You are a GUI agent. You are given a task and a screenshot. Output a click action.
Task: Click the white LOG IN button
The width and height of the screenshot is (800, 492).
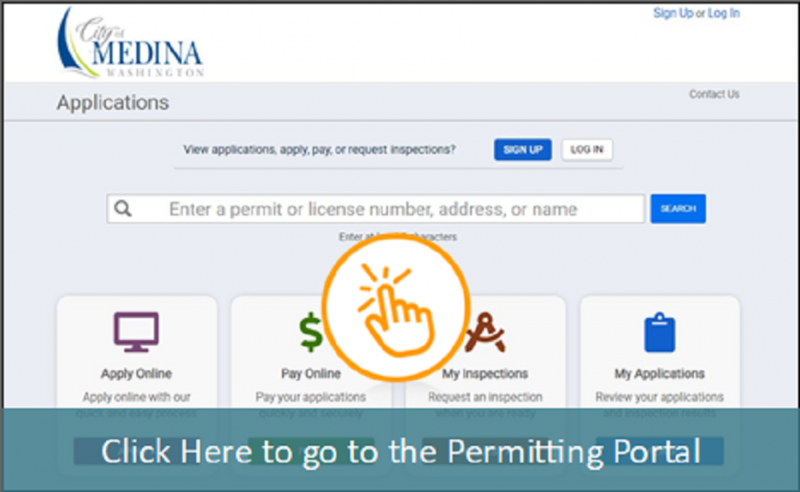tap(587, 150)
